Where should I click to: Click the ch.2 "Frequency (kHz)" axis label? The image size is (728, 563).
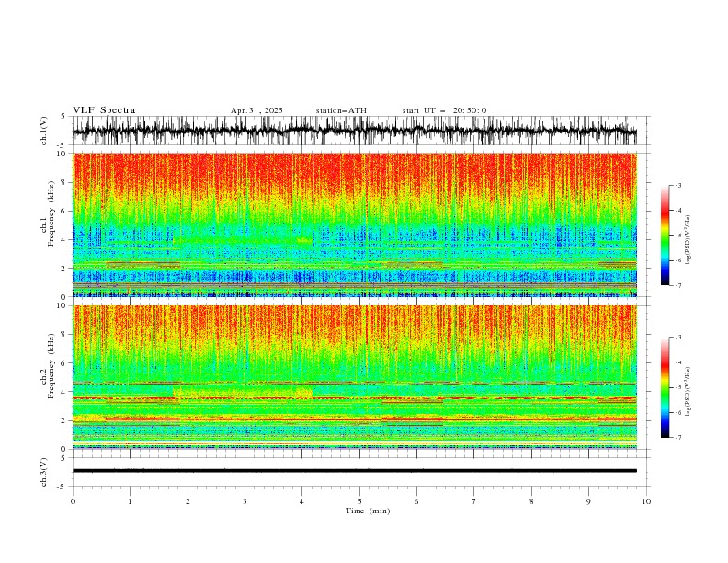coord(51,366)
